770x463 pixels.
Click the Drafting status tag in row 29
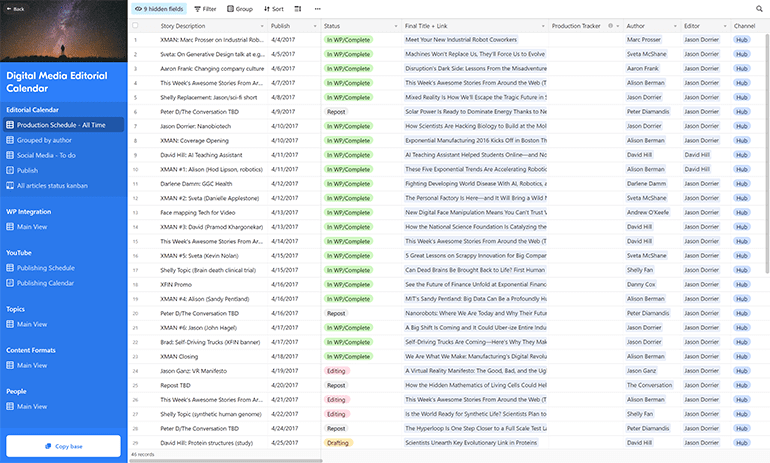point(338,442)
